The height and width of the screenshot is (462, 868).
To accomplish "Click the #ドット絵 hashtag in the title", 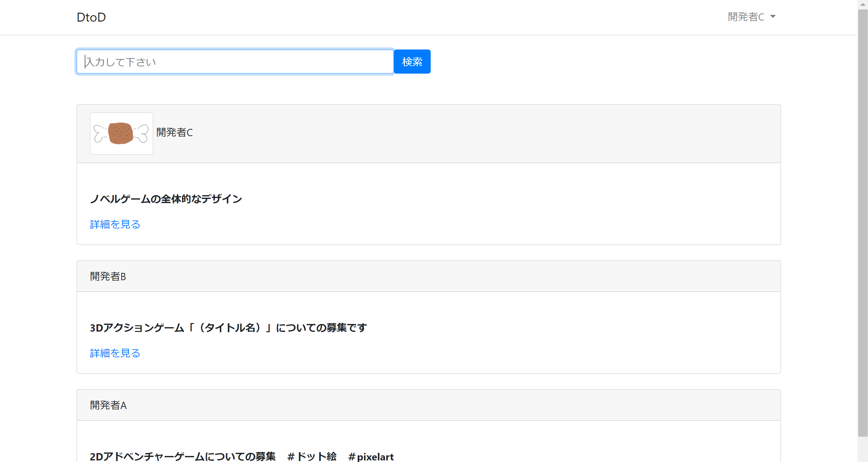I will (312, 456).
